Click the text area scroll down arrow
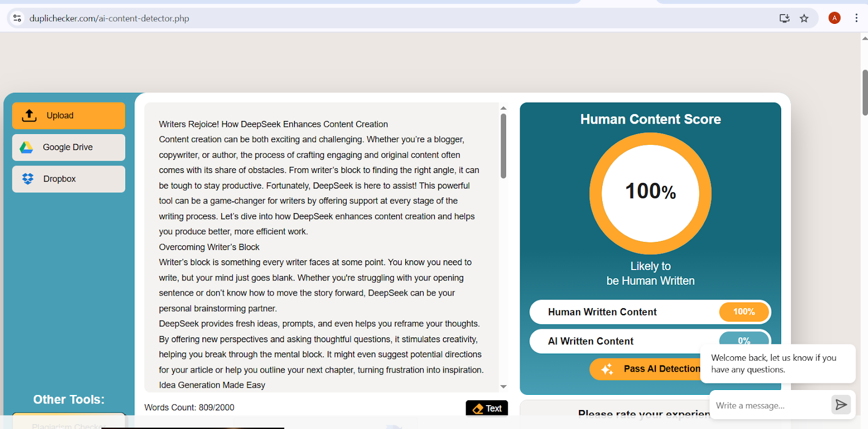868x429 pixels. click(503, 387)
